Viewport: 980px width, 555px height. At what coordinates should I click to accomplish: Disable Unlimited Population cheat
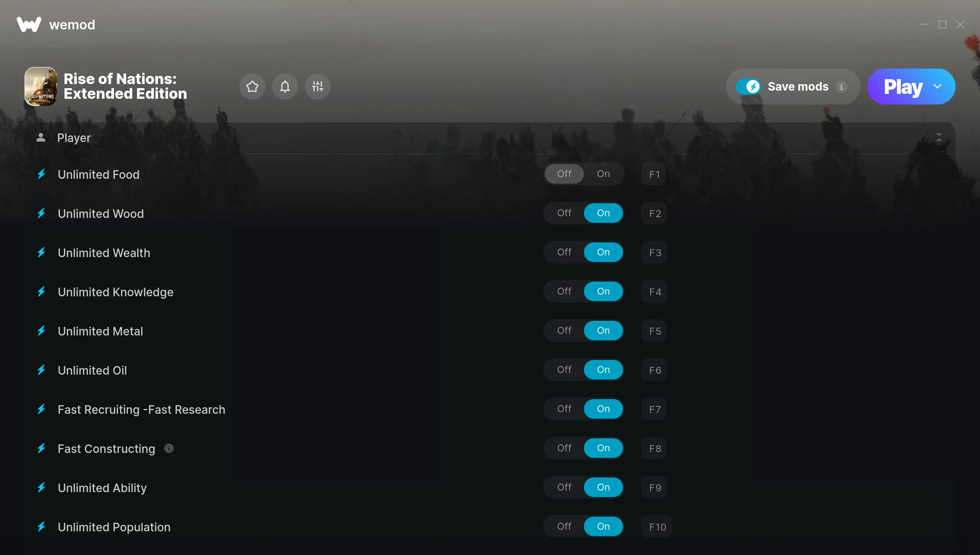tap(564, 526)
